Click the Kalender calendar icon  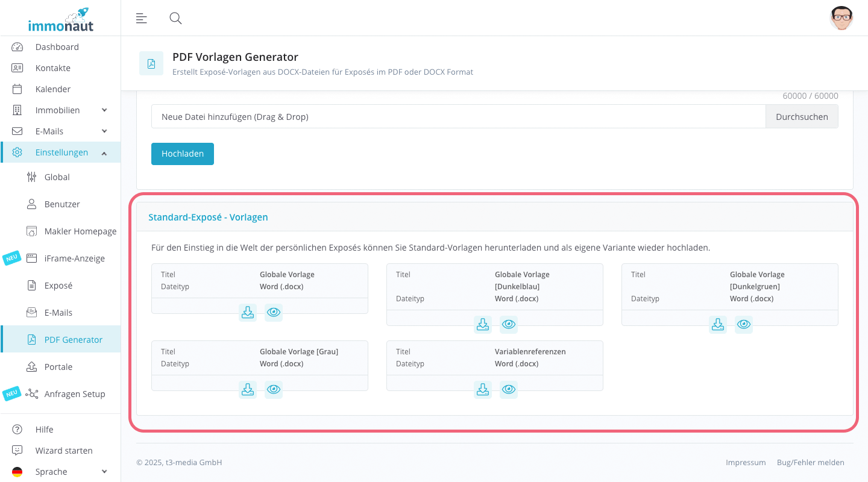(17, 89)
